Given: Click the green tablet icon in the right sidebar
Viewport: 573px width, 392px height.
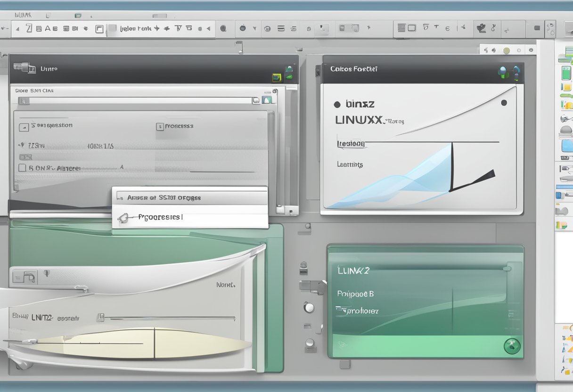Looking at the screenshot, I should coord(566,73).
